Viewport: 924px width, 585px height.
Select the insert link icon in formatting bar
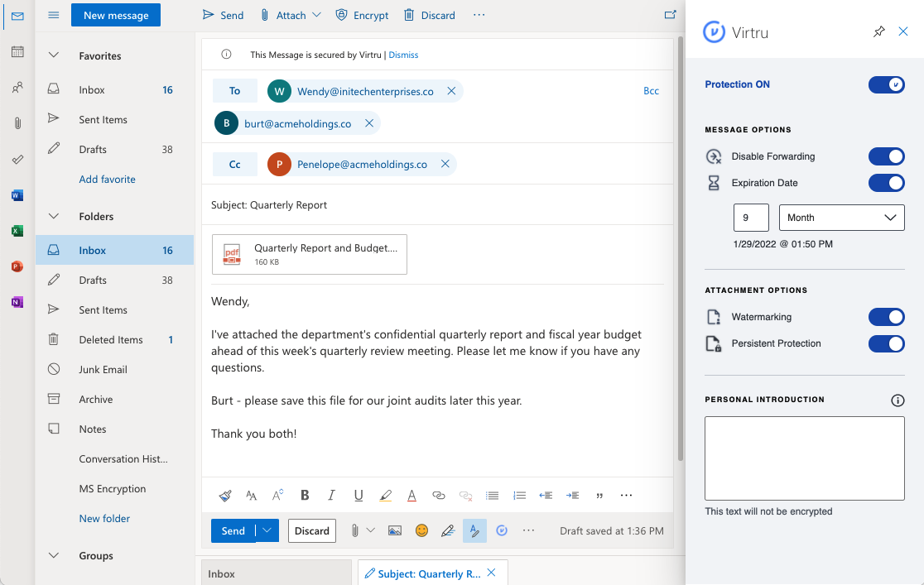438,495
